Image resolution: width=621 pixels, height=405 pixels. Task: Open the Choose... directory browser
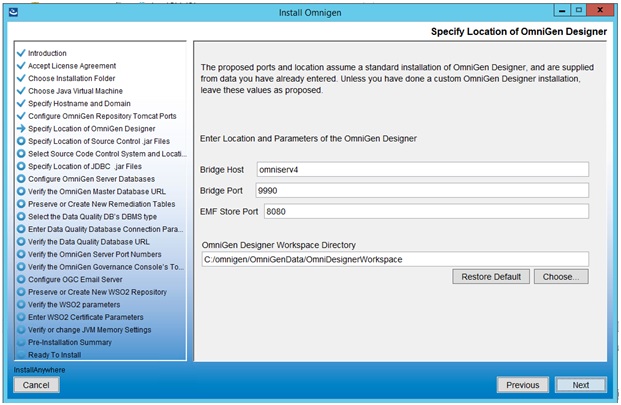pos(561,277)
